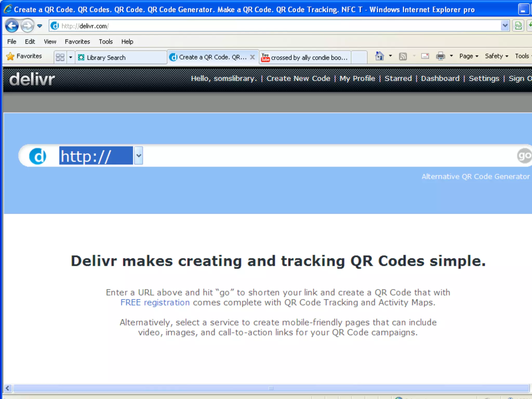Click the browser Back arrow button
532x399 pixels.
pos(12,26)
